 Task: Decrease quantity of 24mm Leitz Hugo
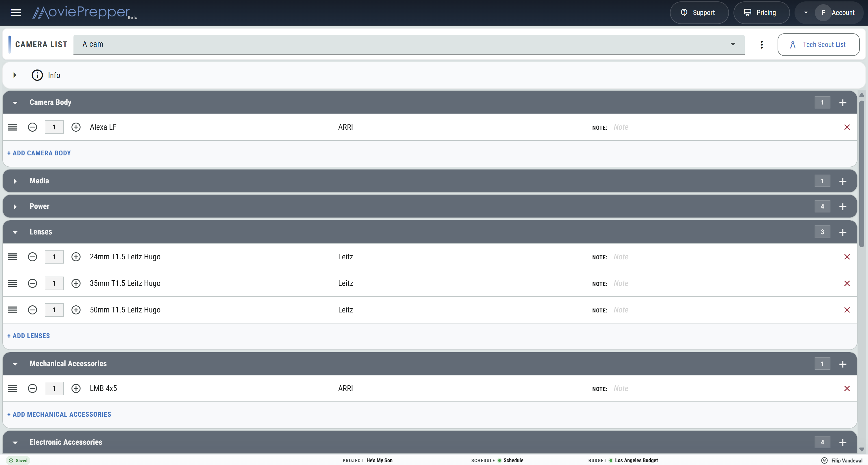(32, 257)
